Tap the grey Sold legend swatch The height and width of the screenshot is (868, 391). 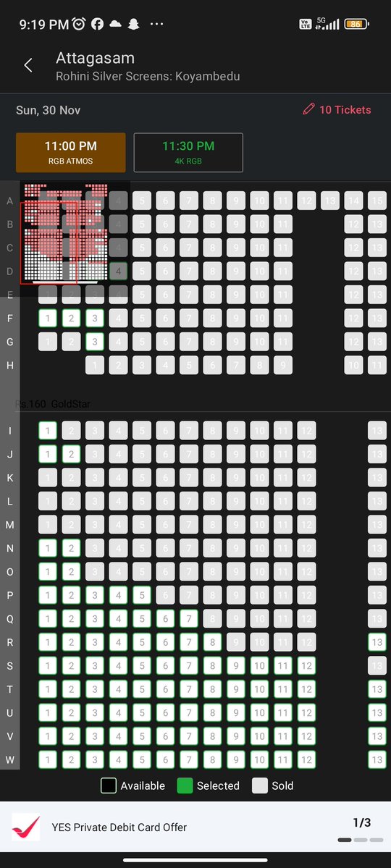(260, 785)
